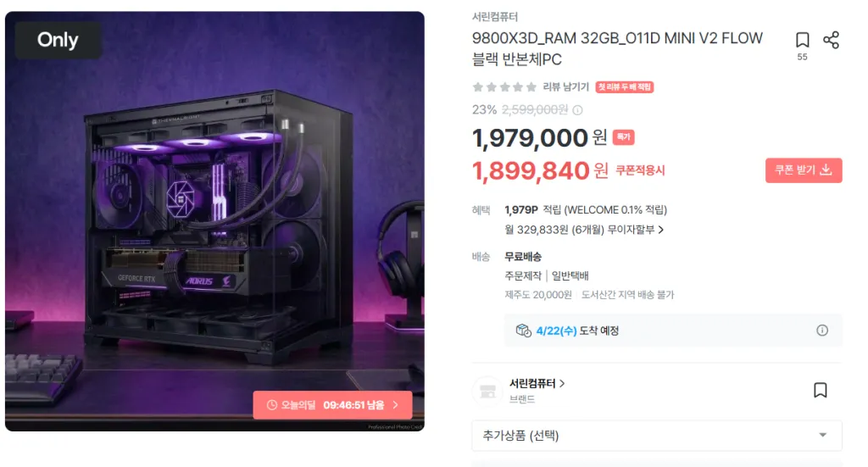868x467 pixels.
Task: Bookmark this product with the 55 saves icon
Action: (x=802, y=40)
